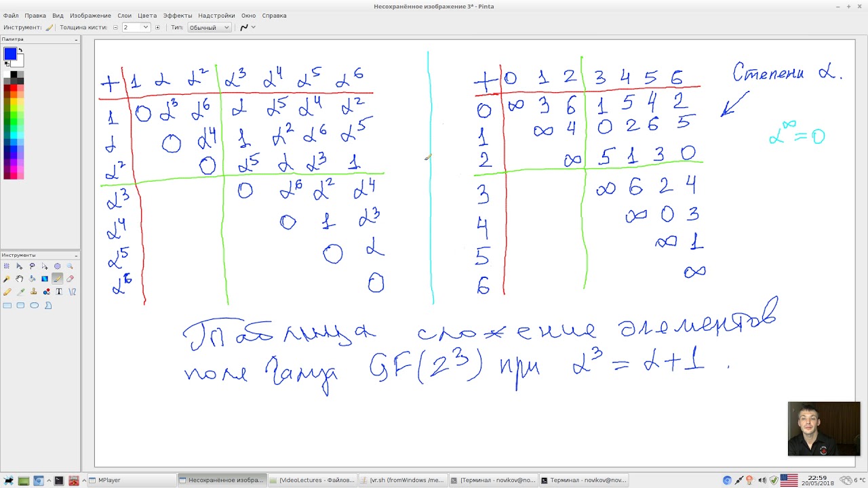This screenshot has width=868, height=488.
Task: Select the Magic Wand tool
Action: [x=7, y=279]
